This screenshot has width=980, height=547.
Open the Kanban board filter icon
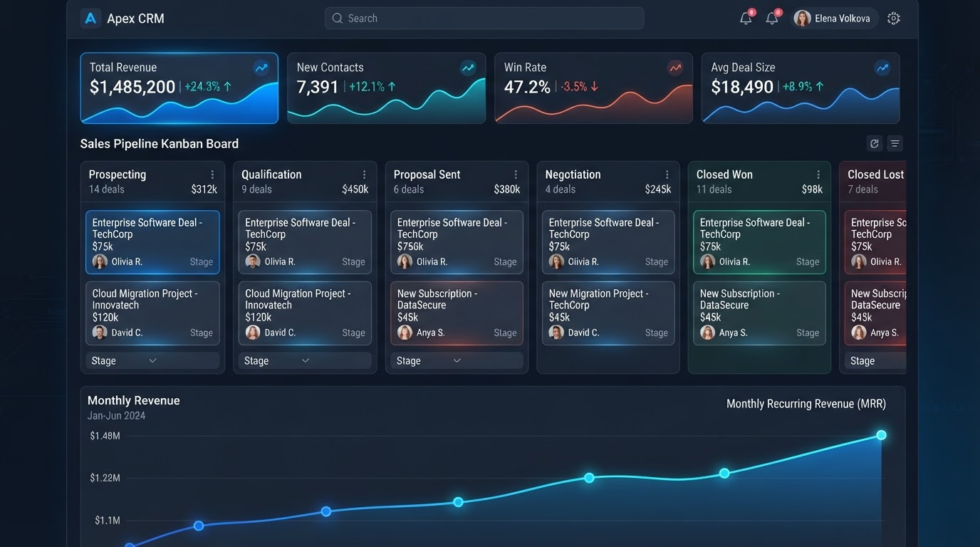pos(895,144)
